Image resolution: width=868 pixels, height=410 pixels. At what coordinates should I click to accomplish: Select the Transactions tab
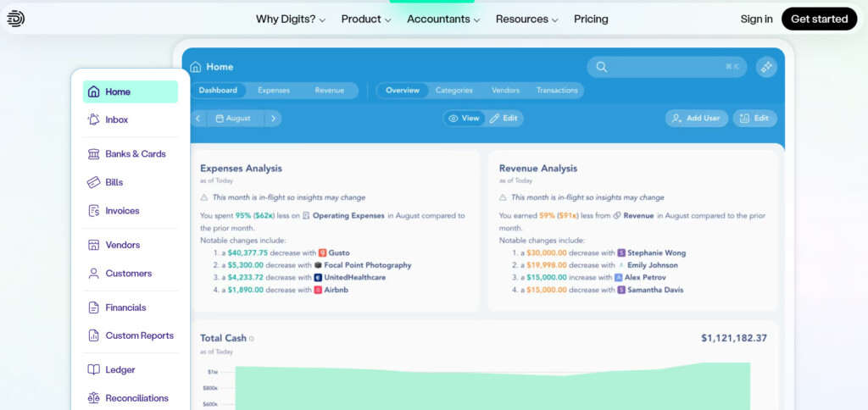click(x=557, y=90)
